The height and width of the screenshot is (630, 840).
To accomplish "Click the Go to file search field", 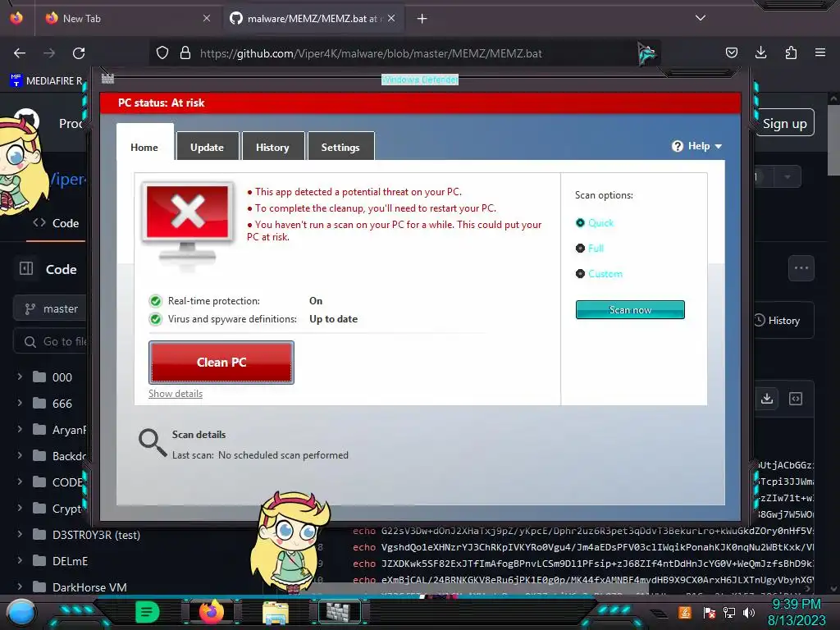I will click(50, 342).
